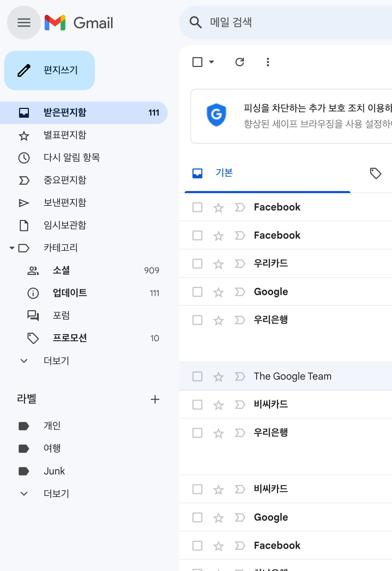
Task: Toggle the select-all checkbox
Action: click(x=197, y=62)
